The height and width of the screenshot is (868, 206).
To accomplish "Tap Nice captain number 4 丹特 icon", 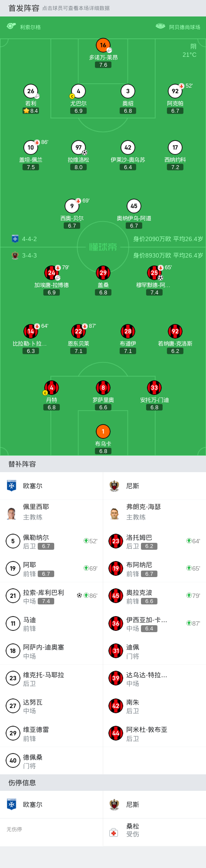I will [52, 388].
